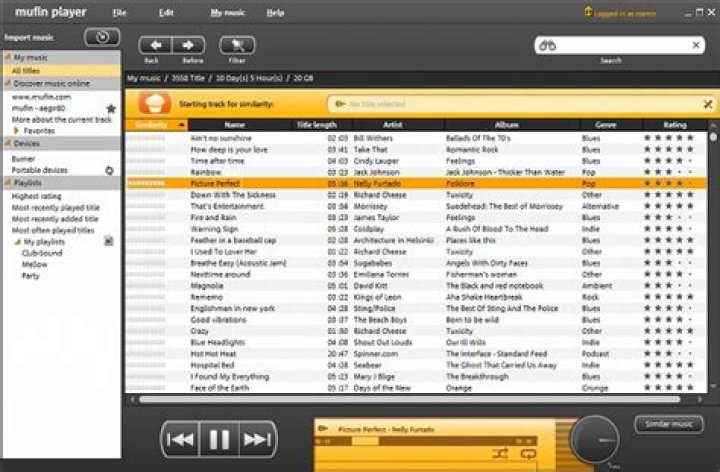Image resolution: width=720 pixels, height=472 pixels.
Task: Set star rating on Rainbow row
Action: [669, 172]
